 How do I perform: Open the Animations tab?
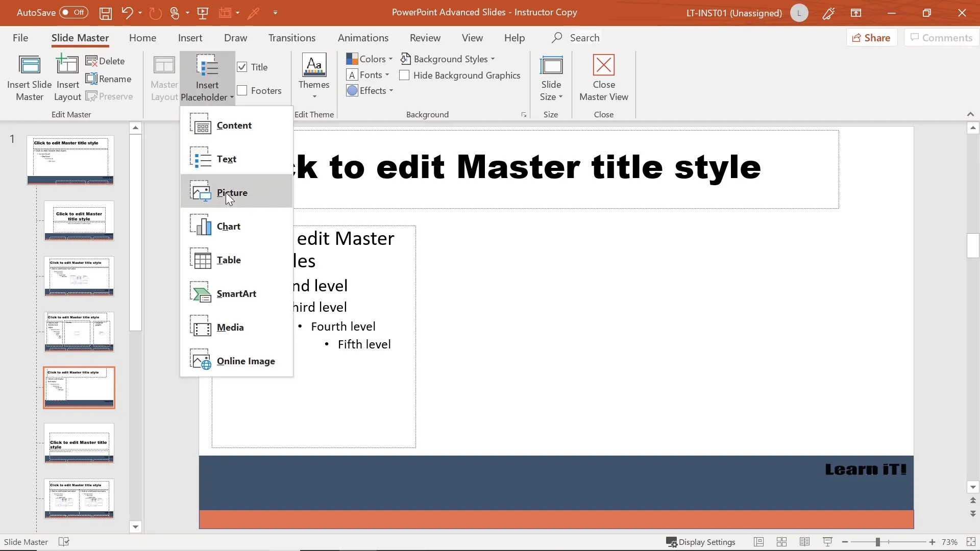(363, 38)
